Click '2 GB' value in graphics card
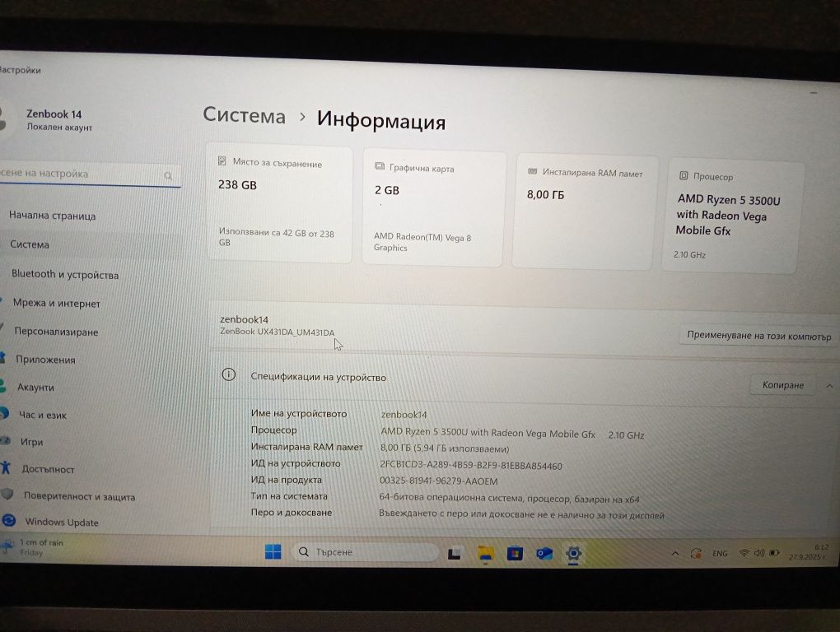The image size is (840, 632). point(387,190)
